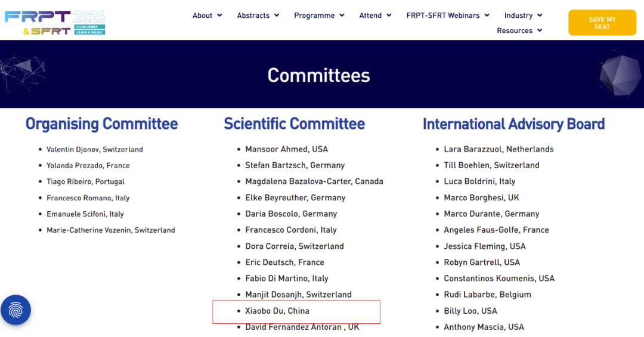Image resolution: width=644 pixels, height=337 pixels.
Task: Select Francesco Romano, Italy
Action: pyautogui.click(x=88, y=197)
